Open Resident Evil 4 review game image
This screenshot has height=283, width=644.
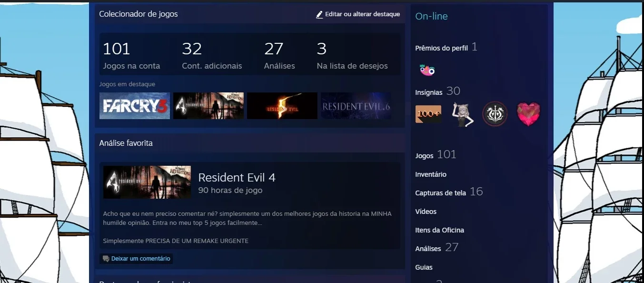click(x=147, y=182)
